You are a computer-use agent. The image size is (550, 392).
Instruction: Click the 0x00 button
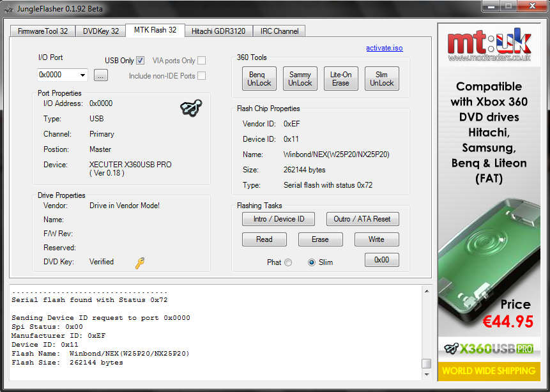click(x=381, y=260)
